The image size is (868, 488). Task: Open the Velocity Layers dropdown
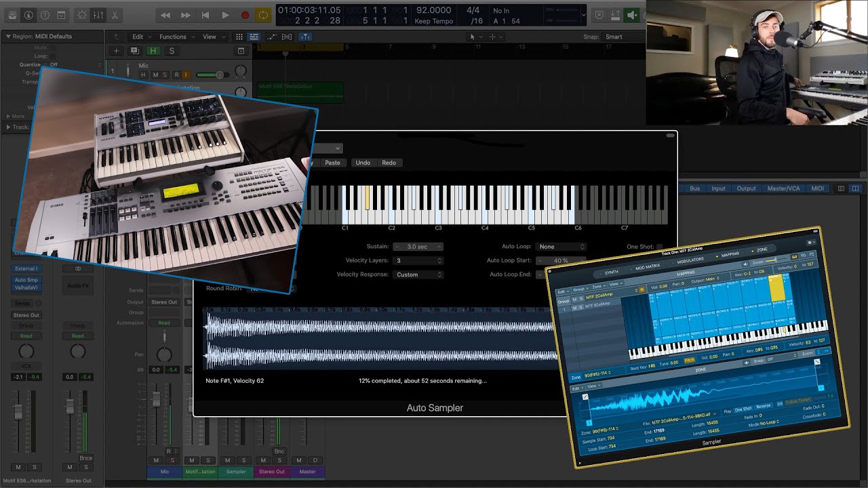418,260
